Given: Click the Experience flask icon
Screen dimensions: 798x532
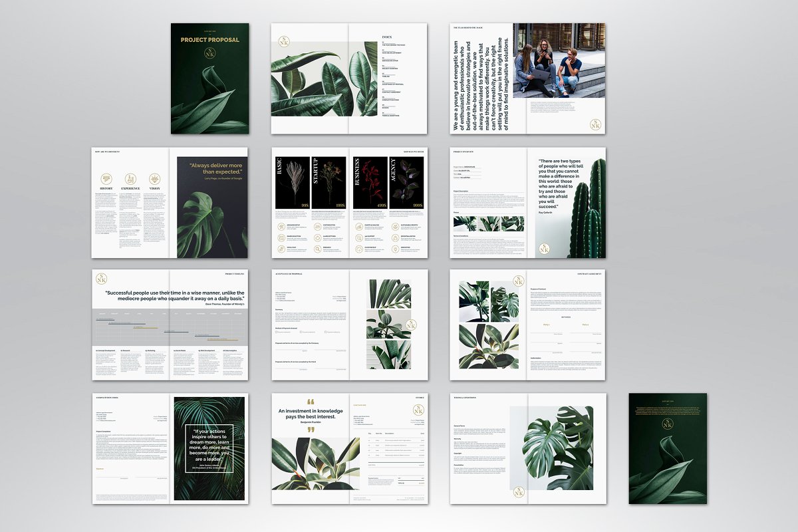Looking at the screenshot, I should [130, 178].
